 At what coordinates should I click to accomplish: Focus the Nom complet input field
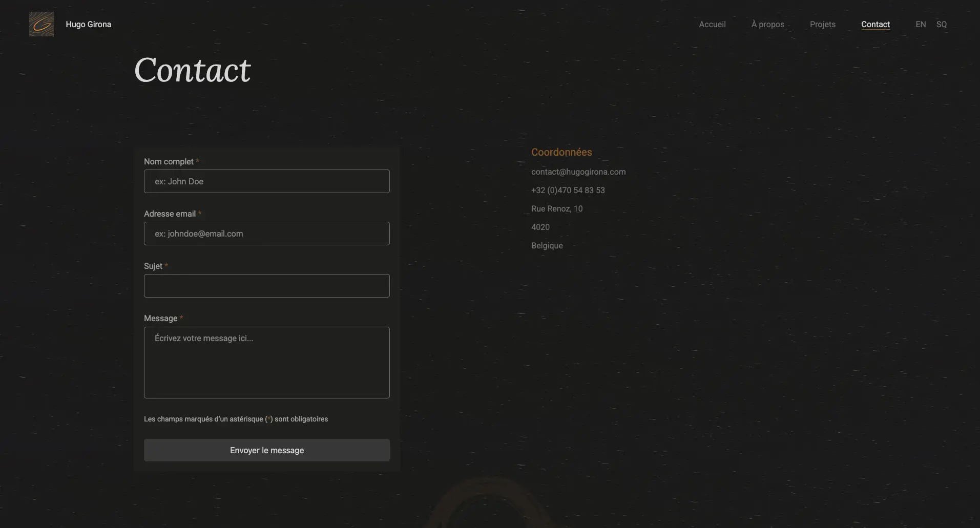[x=266, y=181]
